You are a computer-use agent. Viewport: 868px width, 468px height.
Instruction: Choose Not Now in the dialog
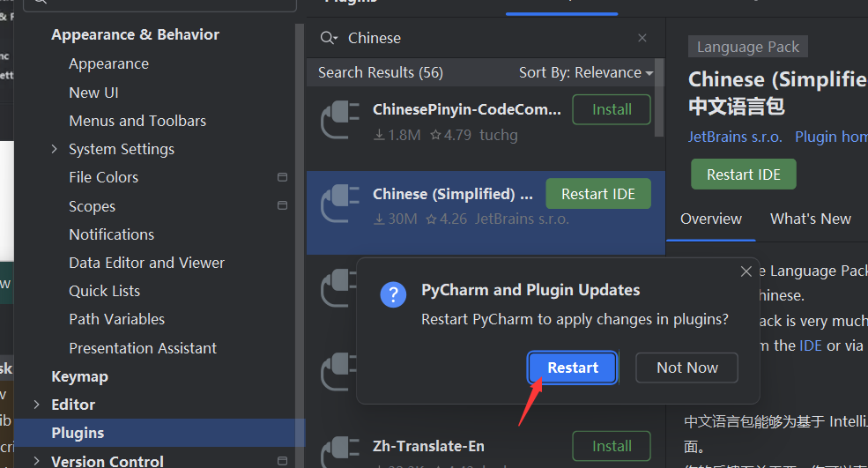(687, 368)
